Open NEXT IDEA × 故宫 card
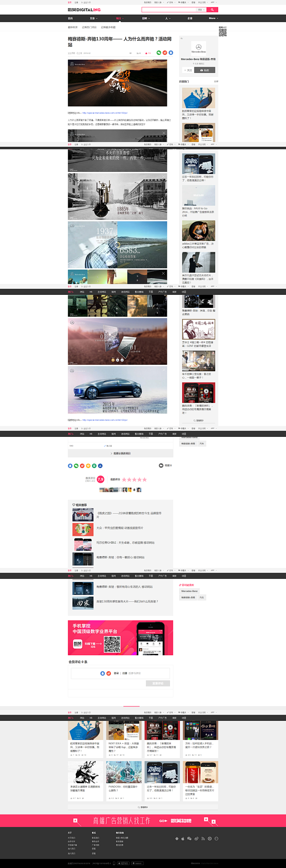The image size is (286, 868). (124, 747)
